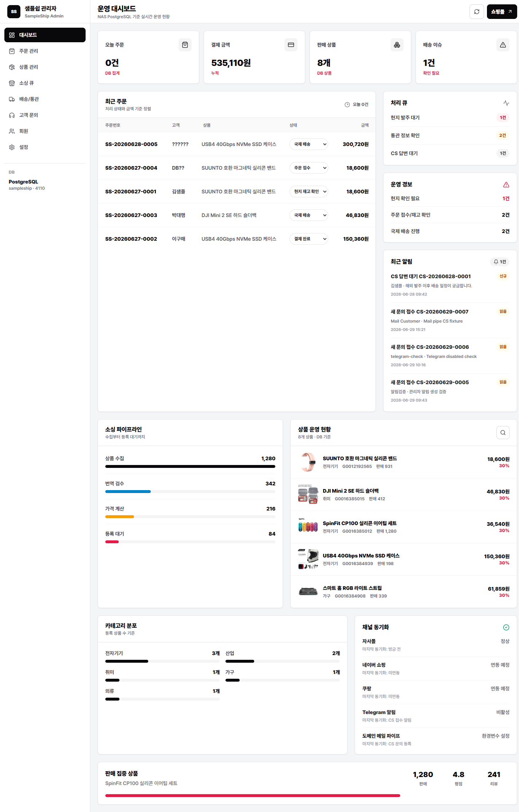The image size is (519, 812).
Task: Click the boxes icon on 판매 상품 card
Action: pyautogui.click(x=397, y=45)
